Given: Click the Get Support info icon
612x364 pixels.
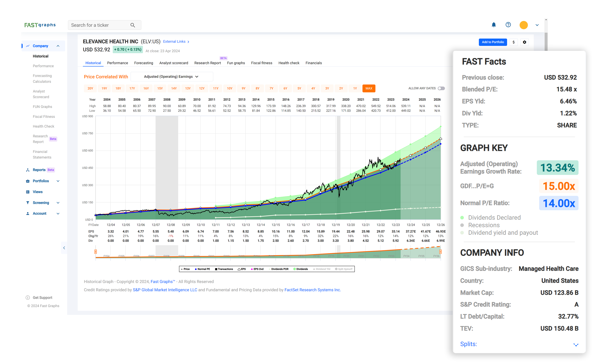Looking at the screenshot, I should click(x=28, y=297).
